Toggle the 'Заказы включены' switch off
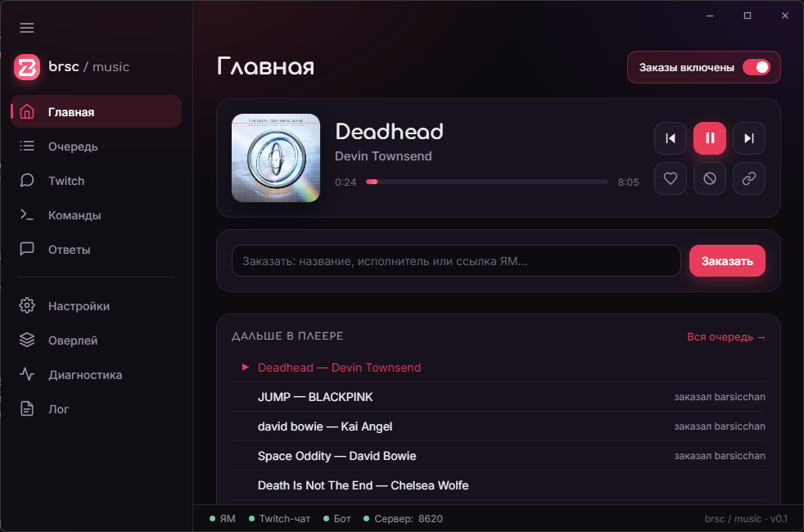Image resolution: width=804 pixels, height=532 pixels. (757, 67)
